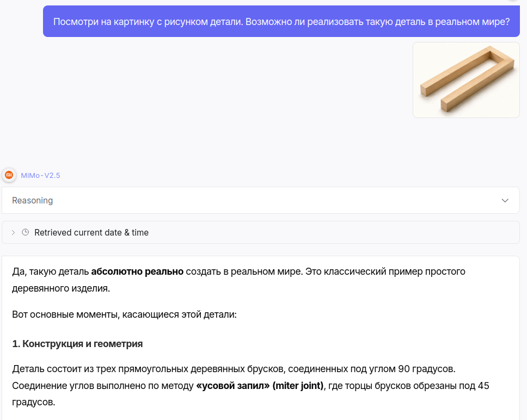Open the Reasoning section label
527x420 pixels.
33,200
